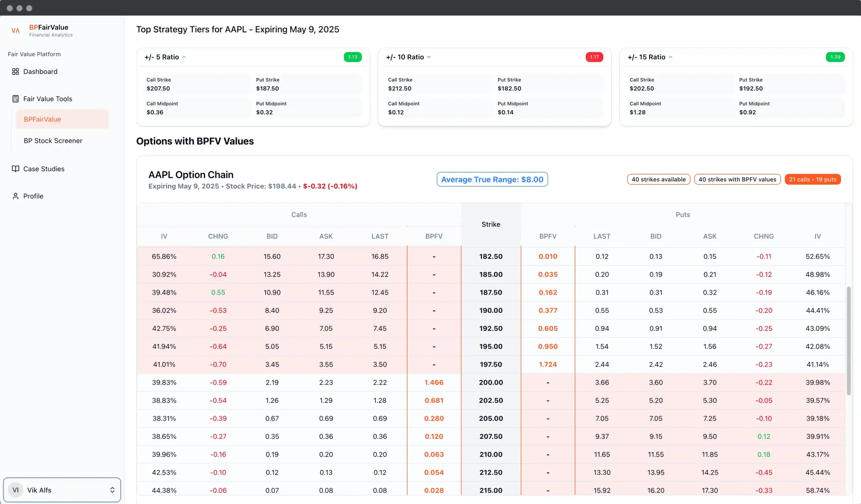The width and height of the screenshot is (861, 504).
Task: Click the Puts section header
Action: [x=683, y=215]
